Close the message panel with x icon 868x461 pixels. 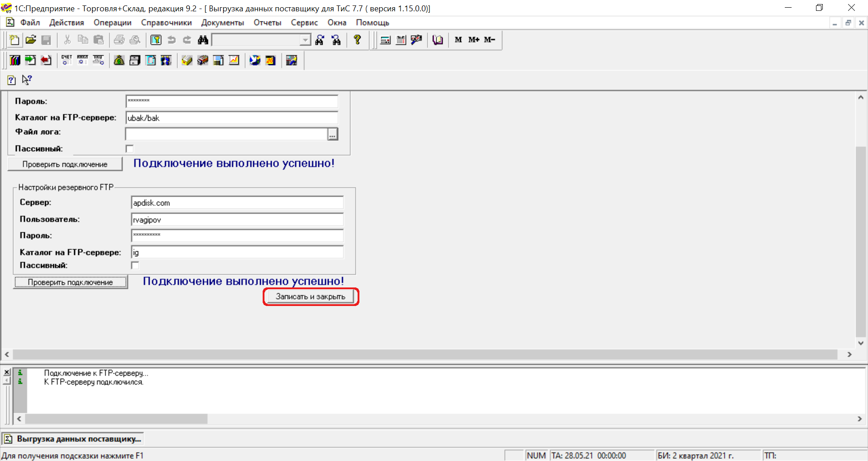[7, 372]
